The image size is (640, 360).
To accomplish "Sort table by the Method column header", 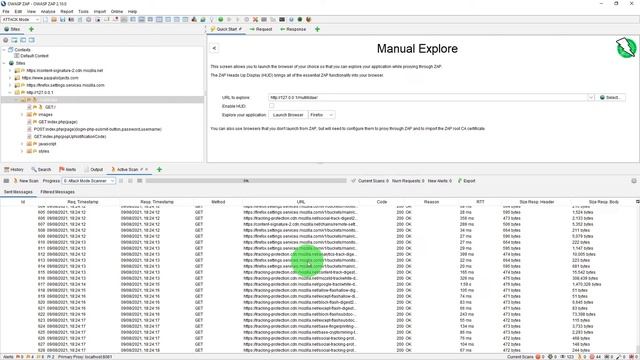I will (x=218, y=202).
